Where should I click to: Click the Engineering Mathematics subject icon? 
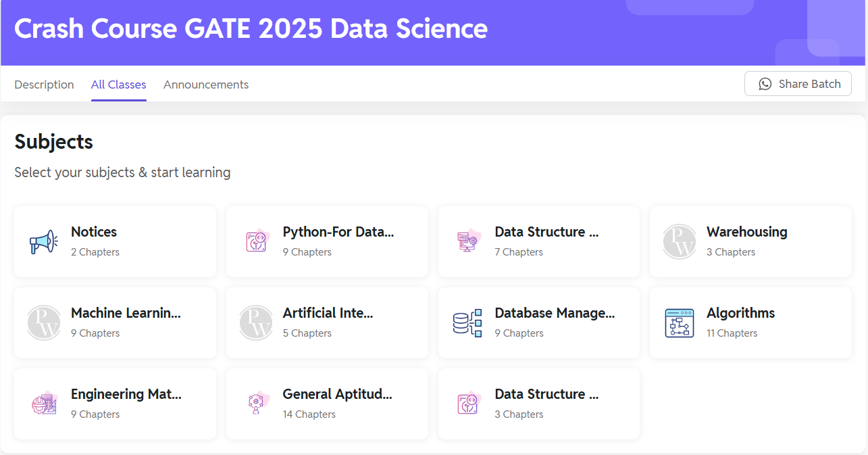(x=43, y=404)
